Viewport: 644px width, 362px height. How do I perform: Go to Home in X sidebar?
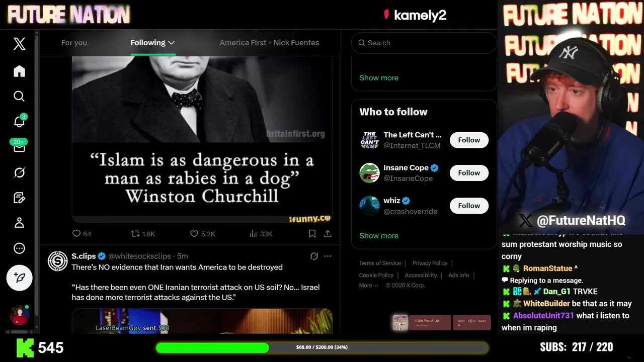point(19,71)
